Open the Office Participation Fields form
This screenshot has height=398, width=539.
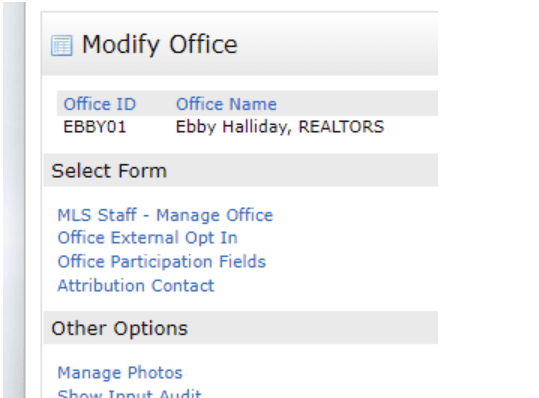click(162, 262)
